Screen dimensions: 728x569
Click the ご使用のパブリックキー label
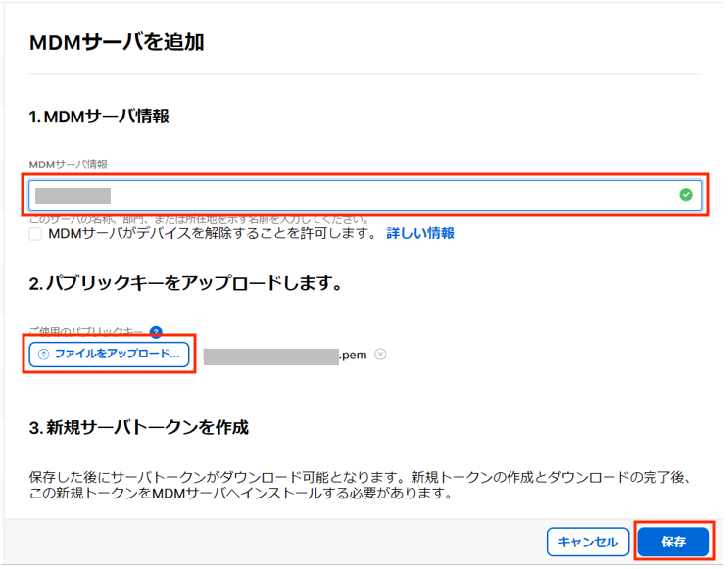click(88, 333)
